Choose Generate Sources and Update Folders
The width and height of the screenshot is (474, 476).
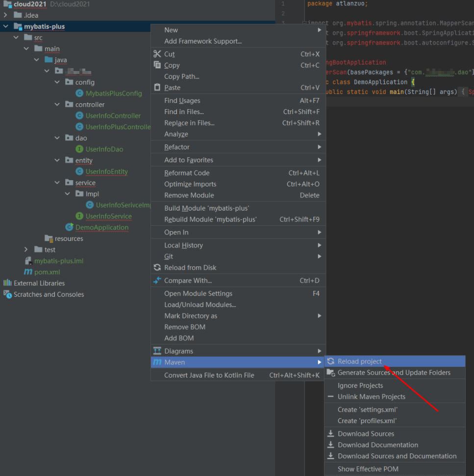click(x=394, y=373)
